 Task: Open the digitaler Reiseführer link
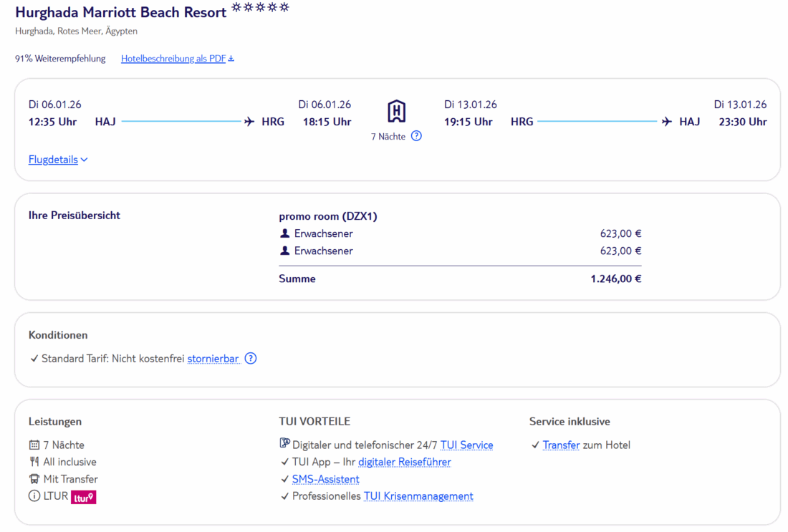point(404,463)
